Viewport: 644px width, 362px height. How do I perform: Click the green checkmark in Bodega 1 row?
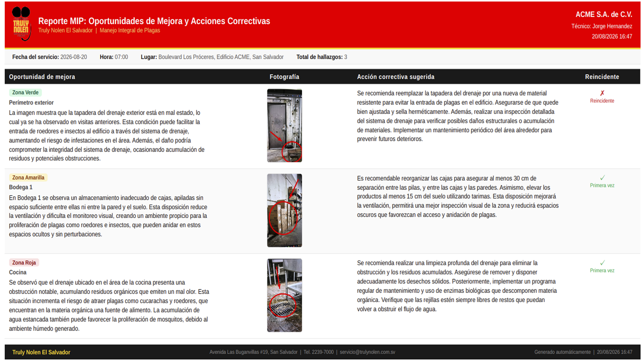pyautogui.click(x=602, y=178)
